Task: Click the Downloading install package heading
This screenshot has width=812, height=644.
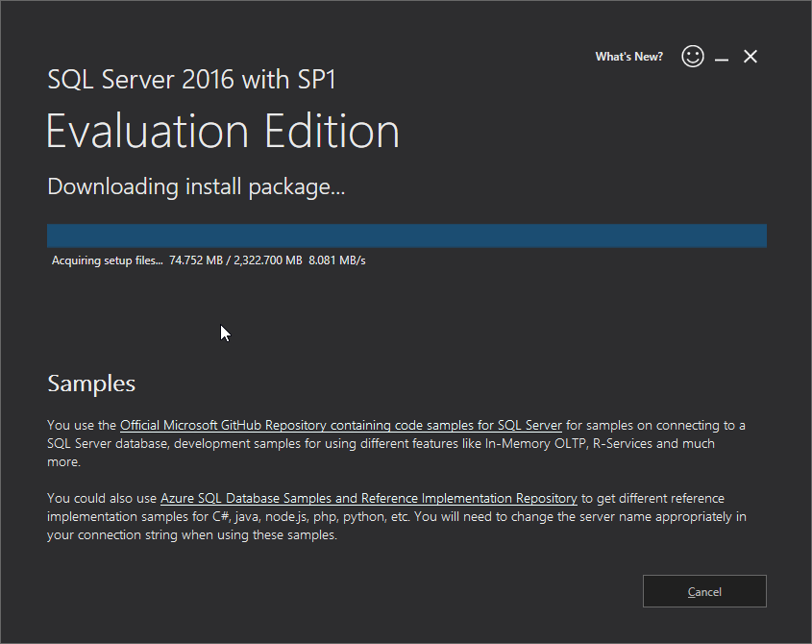Action: [x=196, y=187]
